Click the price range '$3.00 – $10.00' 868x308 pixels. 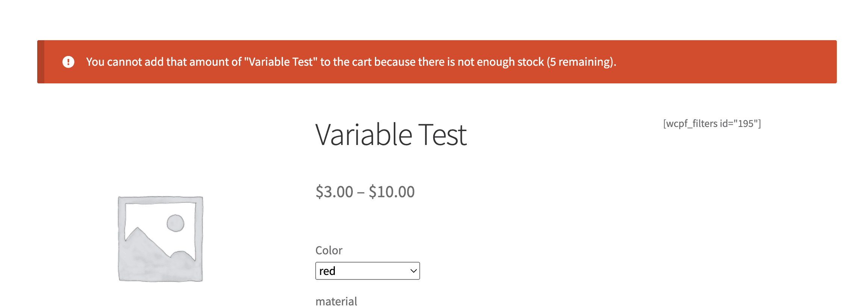pos(364,192)
